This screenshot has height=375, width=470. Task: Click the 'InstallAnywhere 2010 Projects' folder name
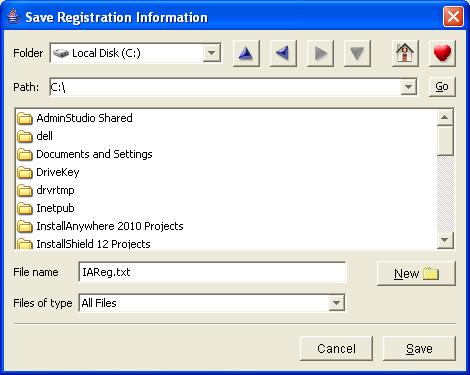(x=110, y=226)
